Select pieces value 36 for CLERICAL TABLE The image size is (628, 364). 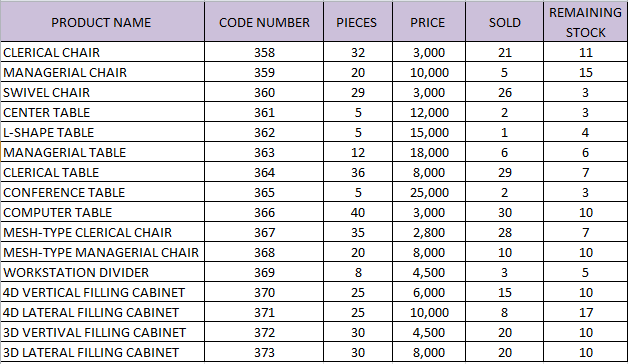coord(358,172)
